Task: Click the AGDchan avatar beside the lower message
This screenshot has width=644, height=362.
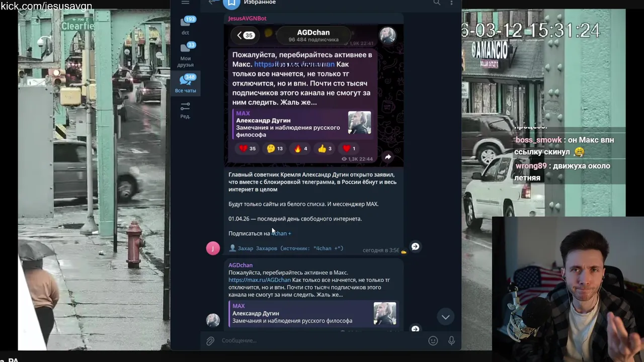Action: tap(213, 320)
